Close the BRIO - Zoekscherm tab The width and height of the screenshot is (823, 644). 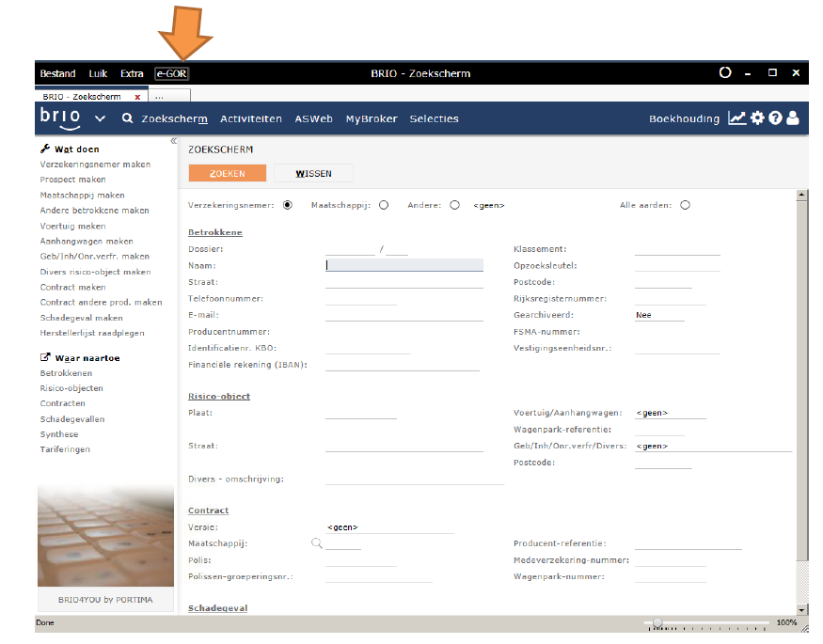tap(137, 96)
